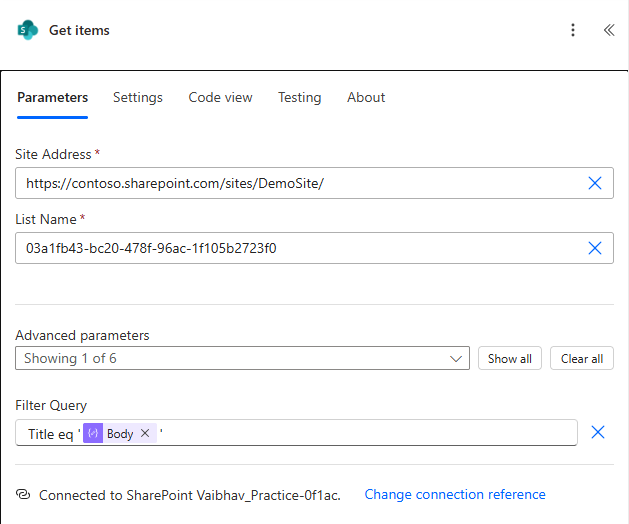Collapse the panel with the double chevron
Screen dimensions: 629x524
[x=609, y=30]
